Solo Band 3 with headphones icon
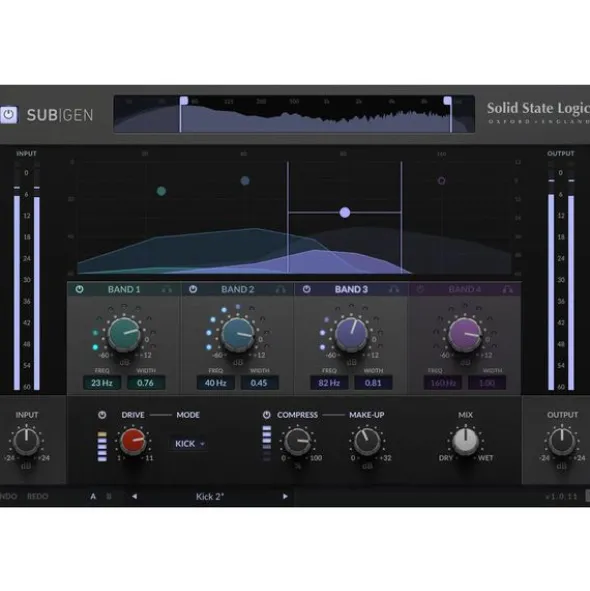 pos(394,289)
